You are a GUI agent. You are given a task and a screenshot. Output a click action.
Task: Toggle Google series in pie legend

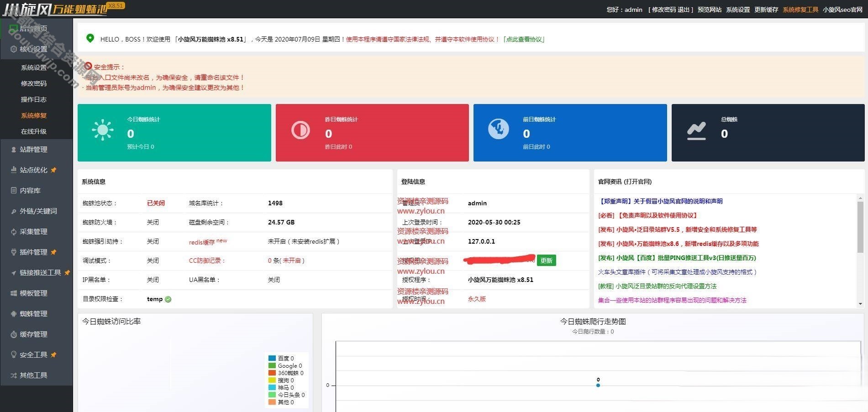click(x=285, y=365)
